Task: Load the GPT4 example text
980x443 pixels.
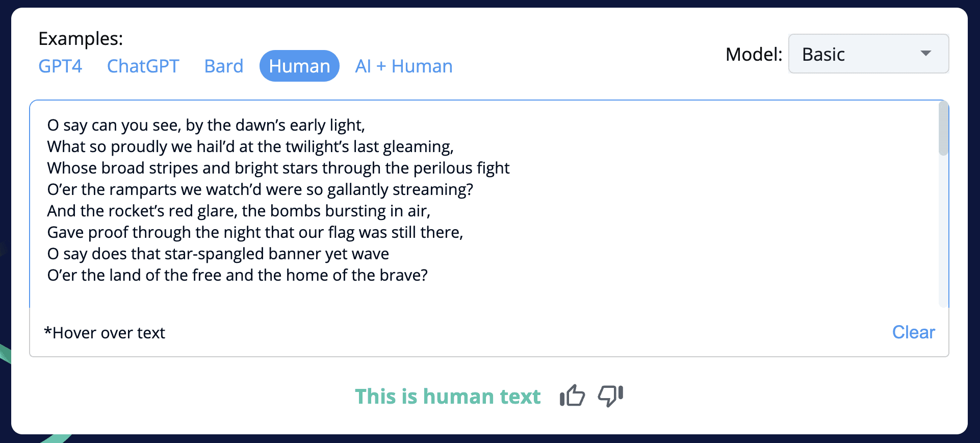Action: pos(60,66)
